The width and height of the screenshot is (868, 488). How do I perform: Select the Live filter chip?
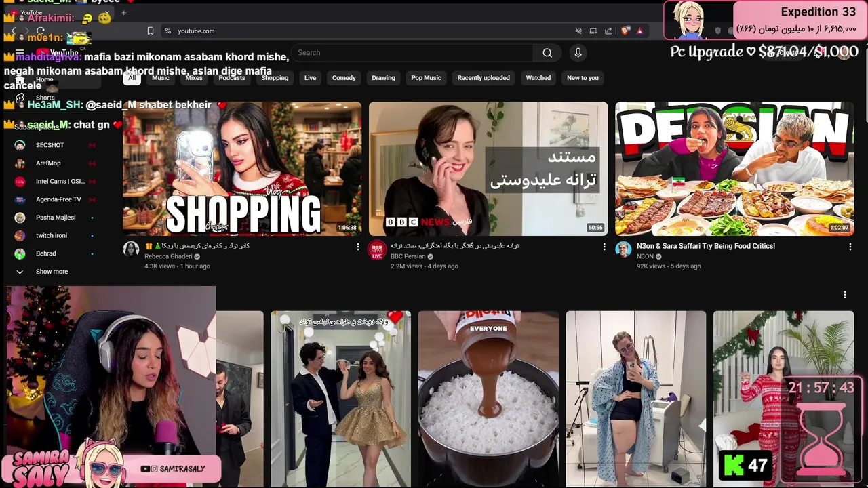(310, 78)
